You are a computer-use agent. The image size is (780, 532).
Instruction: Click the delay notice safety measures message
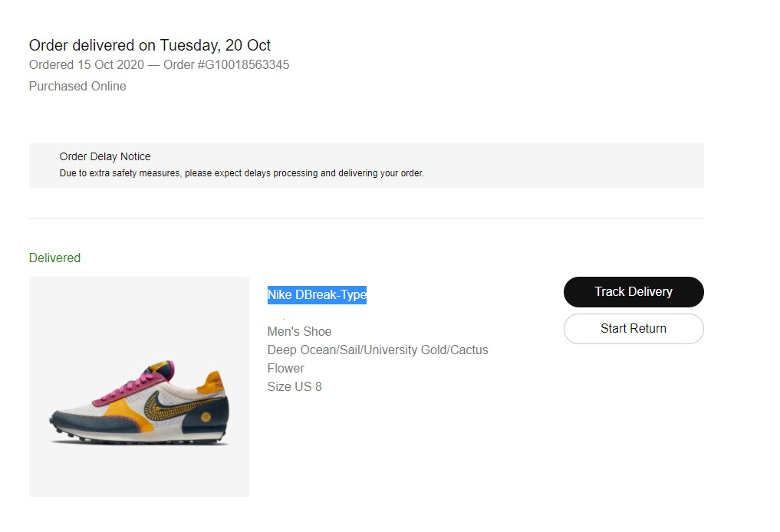click(242, 173)
